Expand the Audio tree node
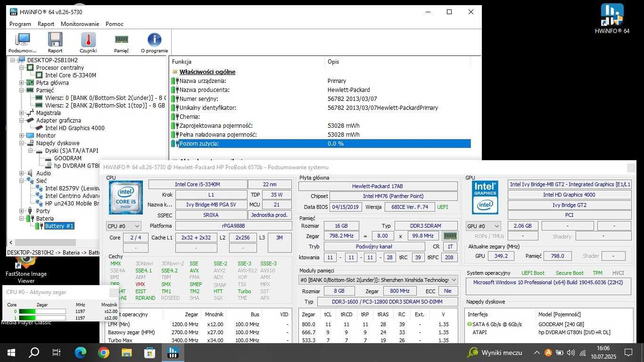Viewport: 644px width, 362px height. [x=22, y=173]
